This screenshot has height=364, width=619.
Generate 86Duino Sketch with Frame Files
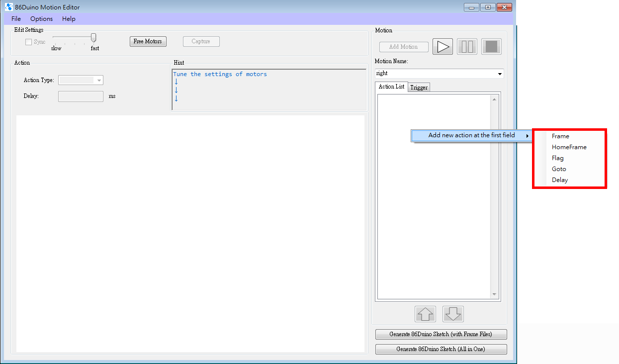pyautogui.click(x=441, y=334)
